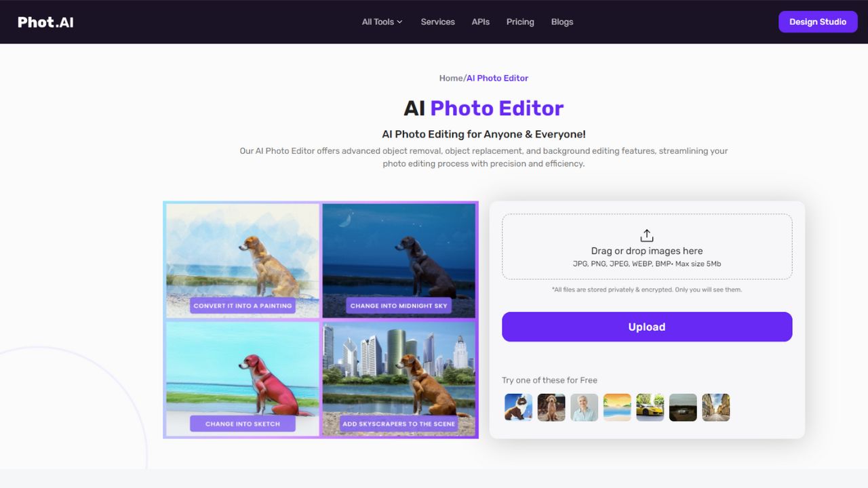
Task: Click 'AI Photo Editing for Anyone & Everyone!' text
Action: [x=484, y=134]
